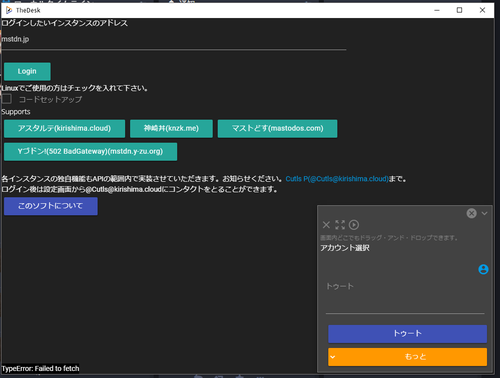500x378 pixels.
Task: Select the マストどす(mastodos.com) instance button
Action: point(277,128)
